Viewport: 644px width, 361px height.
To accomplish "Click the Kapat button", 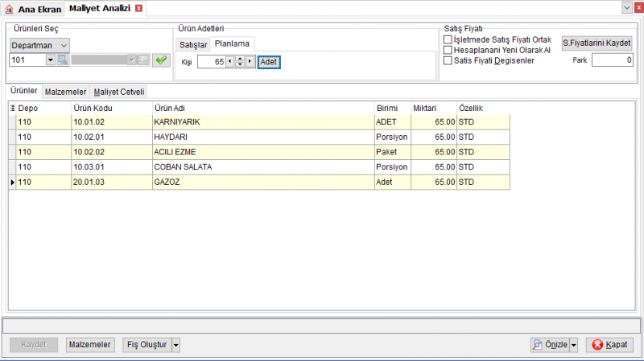I will [609, 345].
